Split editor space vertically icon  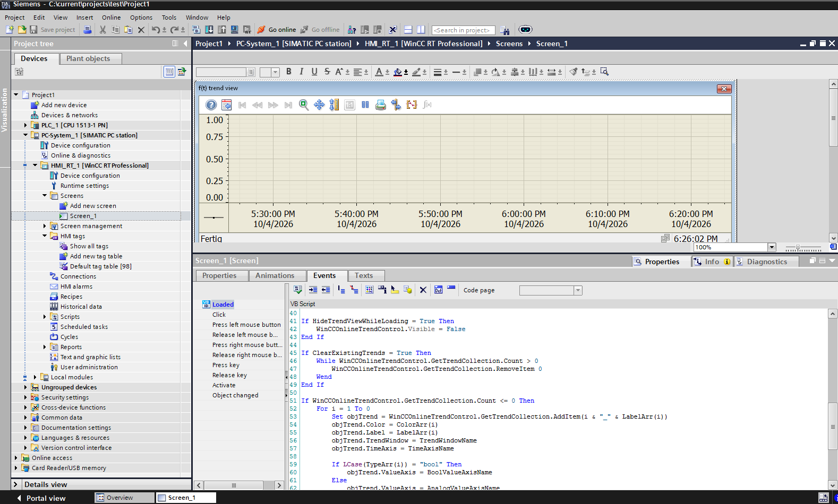tap(421, 30)
